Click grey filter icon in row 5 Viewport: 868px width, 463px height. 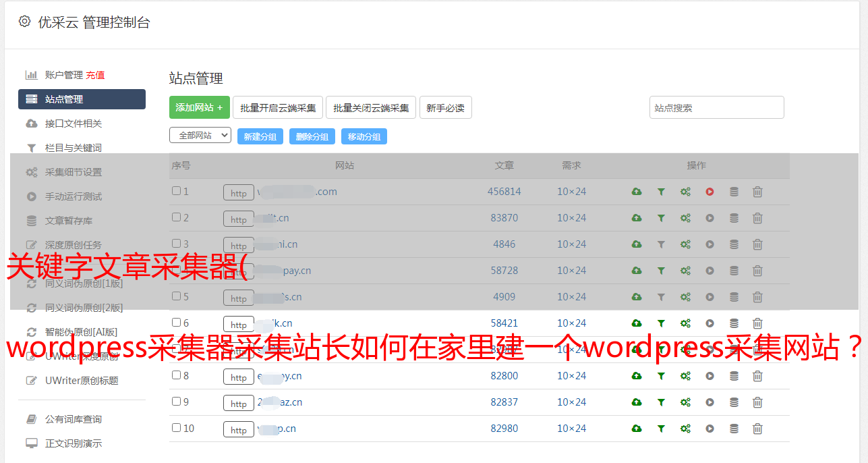[661, 297]
